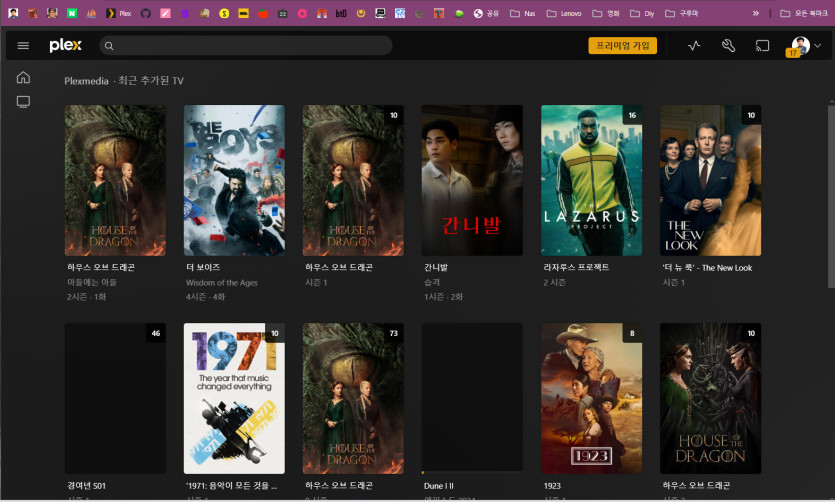This screenshot has height=502, width=835.
Task: Open the calendar 22 bookmark icon
Action: coord(283,13)
